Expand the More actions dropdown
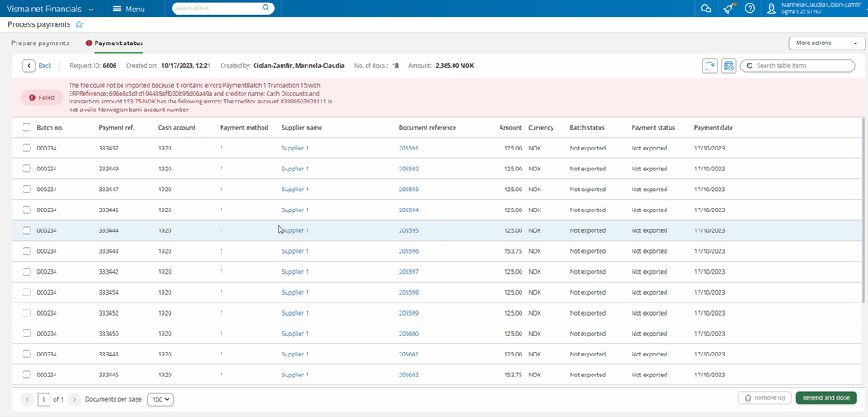Viewport: 868px width, 419px height. (x=826, y=43)
